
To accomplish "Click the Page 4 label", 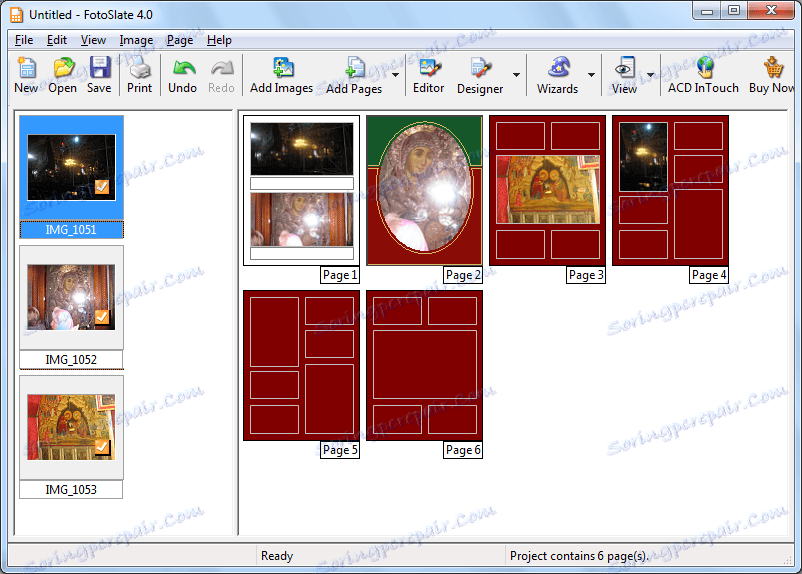I will pos(709,275).
